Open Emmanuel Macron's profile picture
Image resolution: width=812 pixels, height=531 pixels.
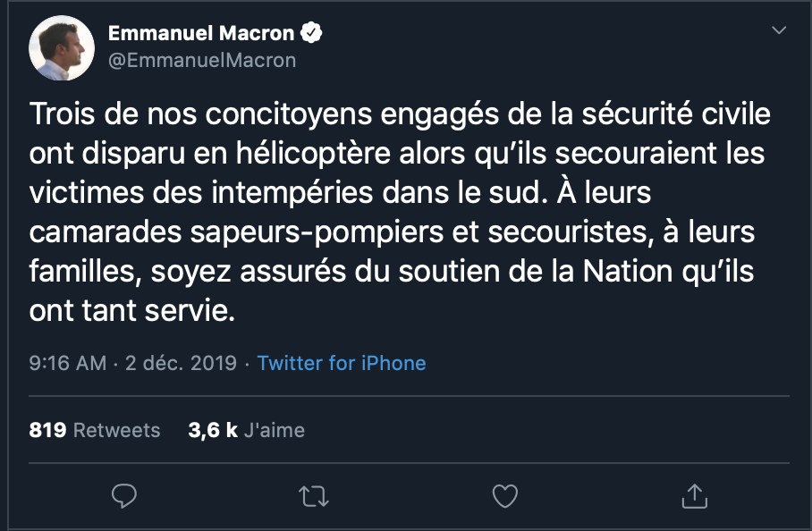(x=63, y=47)
